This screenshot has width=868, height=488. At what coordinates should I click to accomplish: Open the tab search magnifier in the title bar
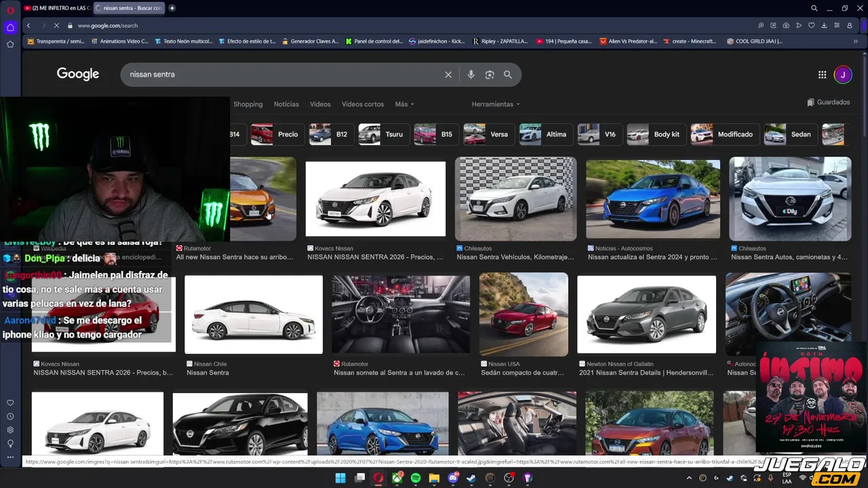814,8
